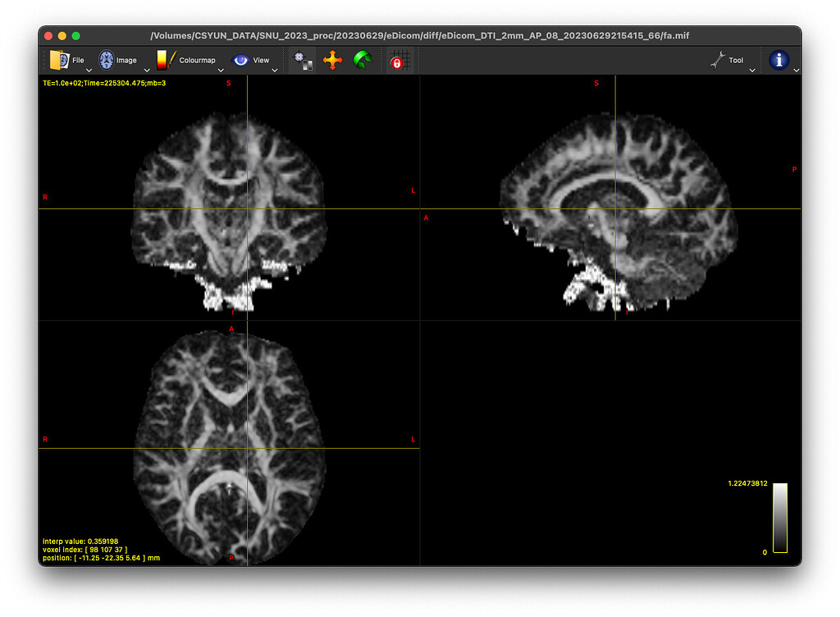This screenshot has width=840, height=617.
Task: Click the blue information button
Action: (x=779, y=60)
